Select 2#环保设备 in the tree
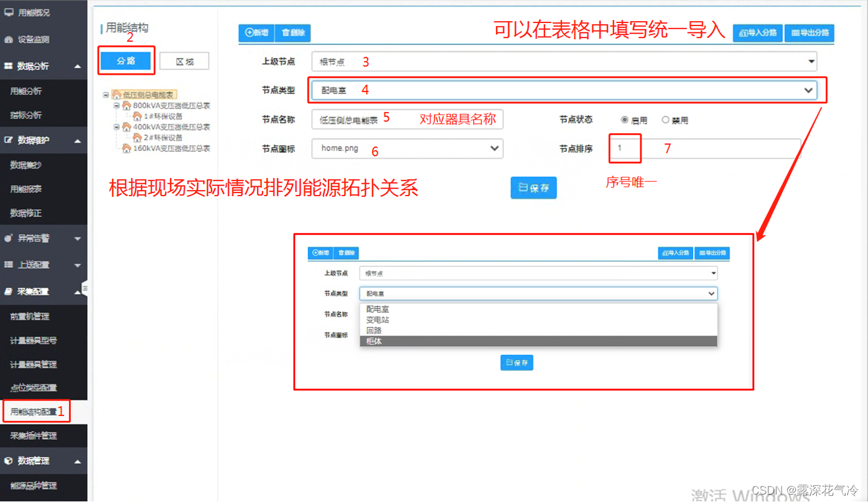Viewport: 868px width, 502px height. tap(163, 137)
